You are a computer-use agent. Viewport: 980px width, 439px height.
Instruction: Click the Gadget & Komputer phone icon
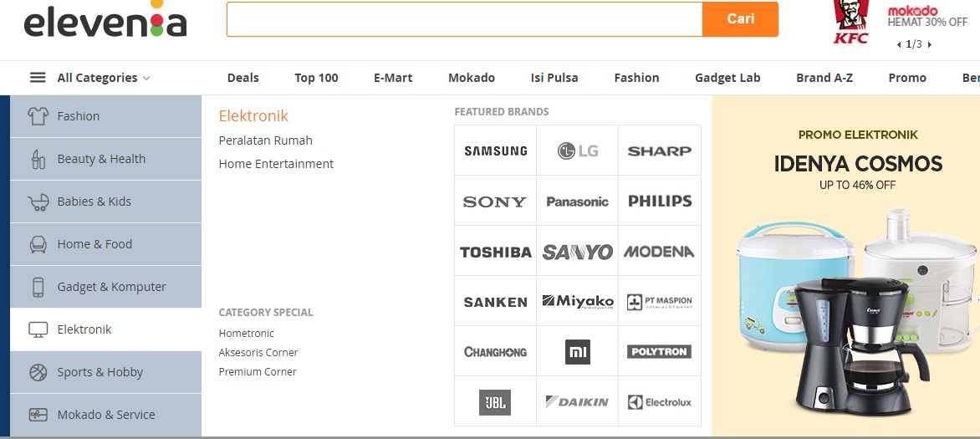pyautogui.click(x=38, y=287)
